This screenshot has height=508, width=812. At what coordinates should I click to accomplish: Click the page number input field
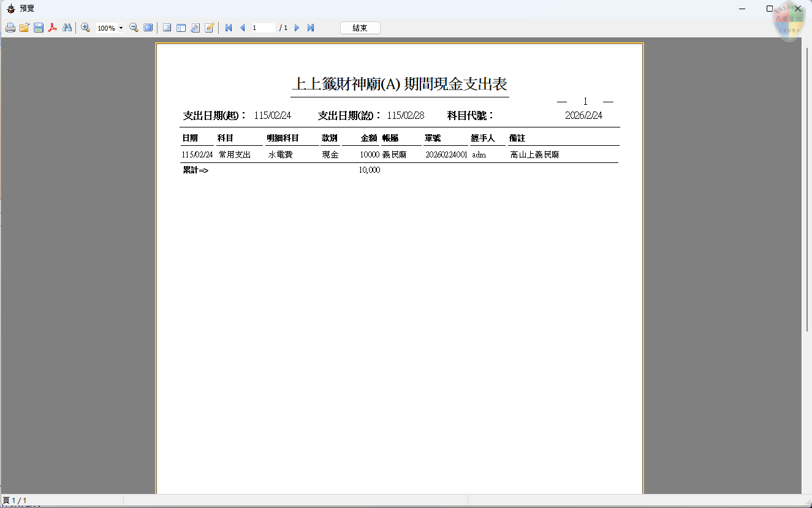coord(262,28)
